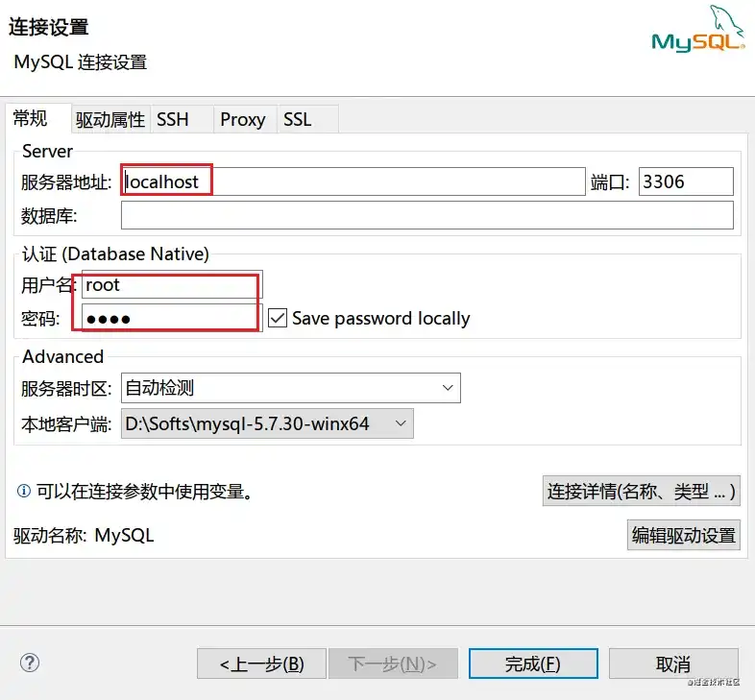Click the blue info icon beside variables hint
Image resolution: width=755 pixels, height=700 pixels.
pyautogui.click(x=24, y=491)
